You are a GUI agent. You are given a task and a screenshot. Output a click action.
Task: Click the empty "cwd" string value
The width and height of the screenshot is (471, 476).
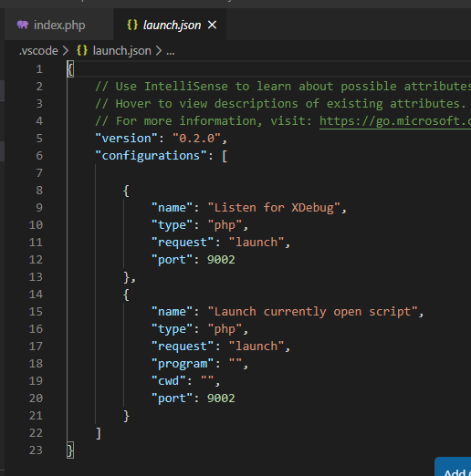point(207,380)
